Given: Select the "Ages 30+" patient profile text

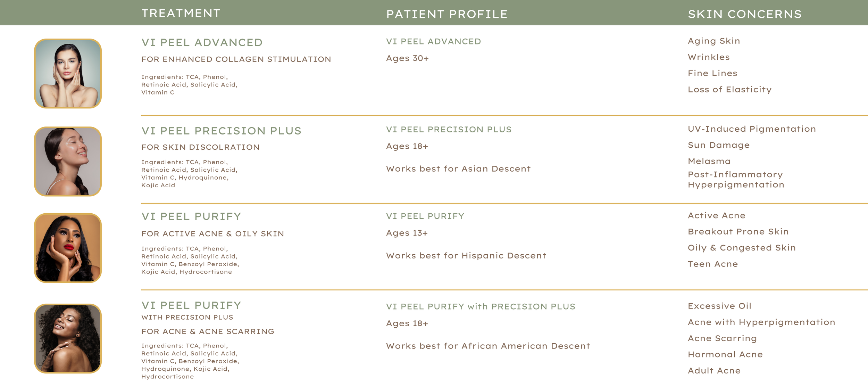Looking at the screenshot, I should pos(407,58).
